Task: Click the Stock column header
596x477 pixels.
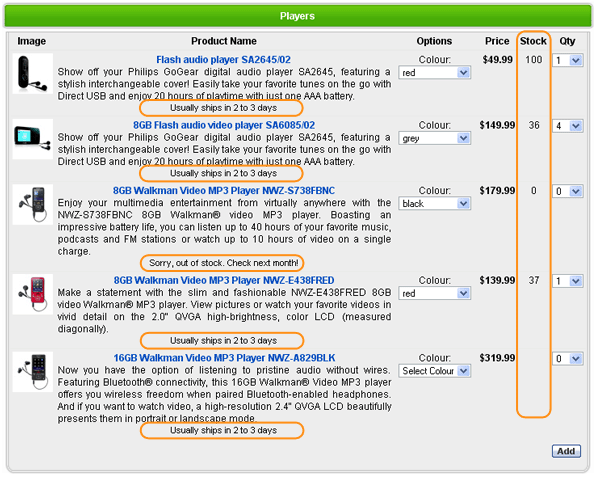Action: 533,41
